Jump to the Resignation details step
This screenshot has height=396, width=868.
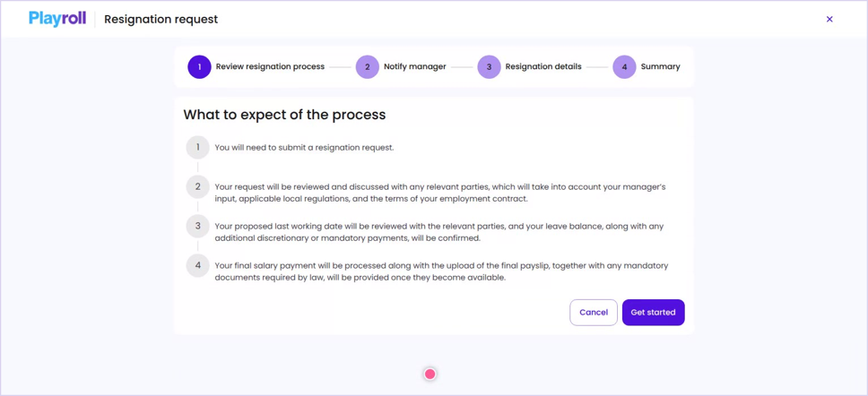click(543, 67)
